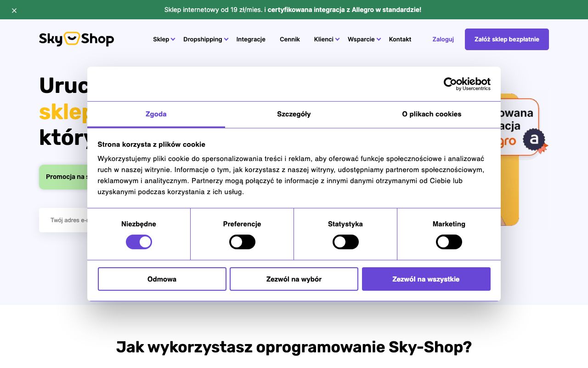Open the Klienci dropdown chevron

[x=337, y=40]
